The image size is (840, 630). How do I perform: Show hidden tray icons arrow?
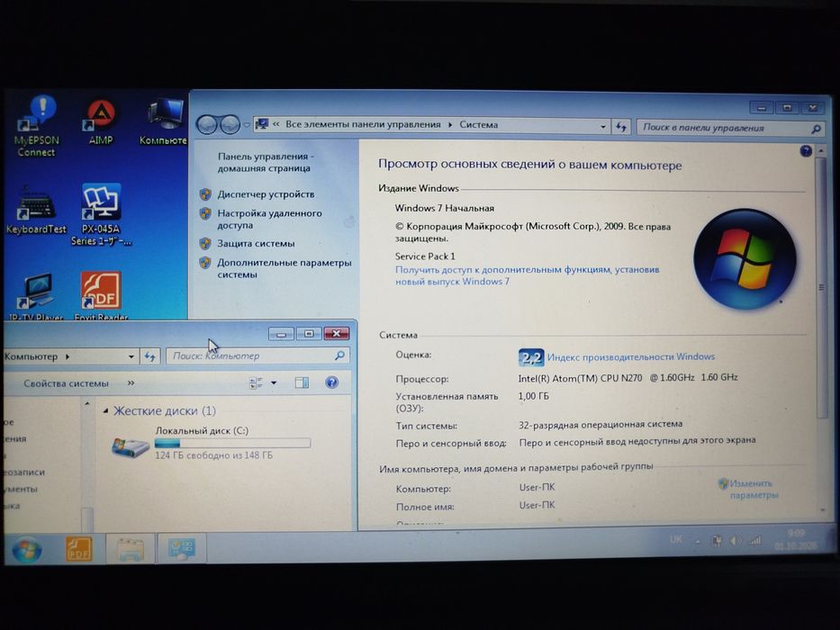click(x=698, y=542)
